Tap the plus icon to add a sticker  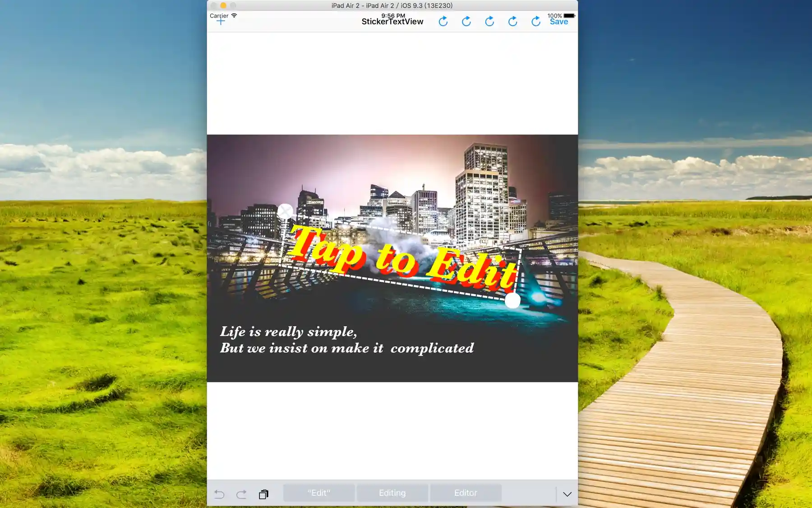(221, 21)
